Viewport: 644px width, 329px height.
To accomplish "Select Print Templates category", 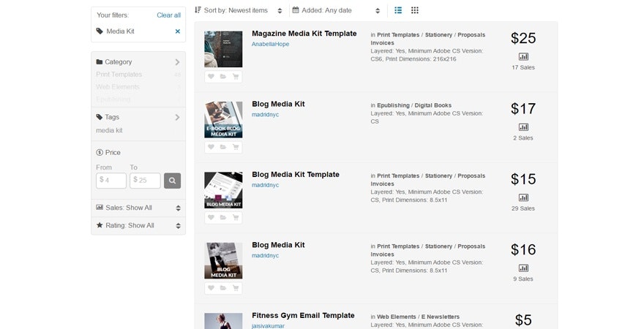I will click(119, 75).
